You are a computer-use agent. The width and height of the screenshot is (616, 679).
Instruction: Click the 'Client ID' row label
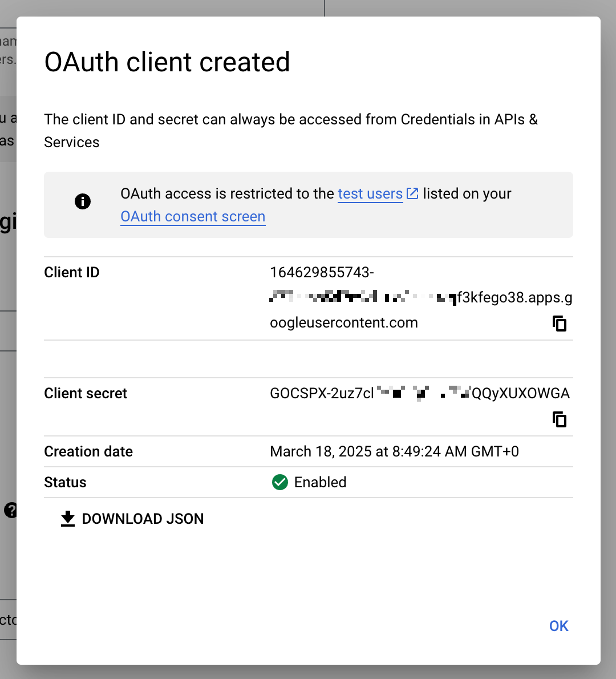[x=72, y=273]
